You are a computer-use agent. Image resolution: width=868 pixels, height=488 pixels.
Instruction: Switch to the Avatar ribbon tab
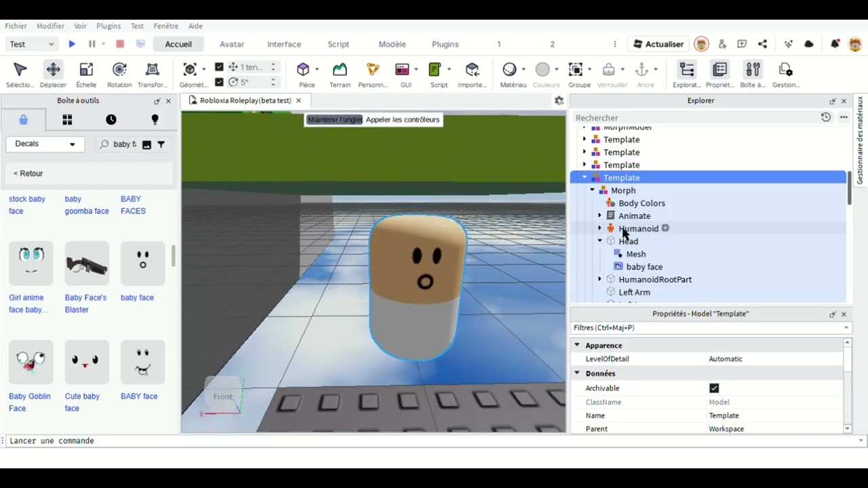(232, 44)
